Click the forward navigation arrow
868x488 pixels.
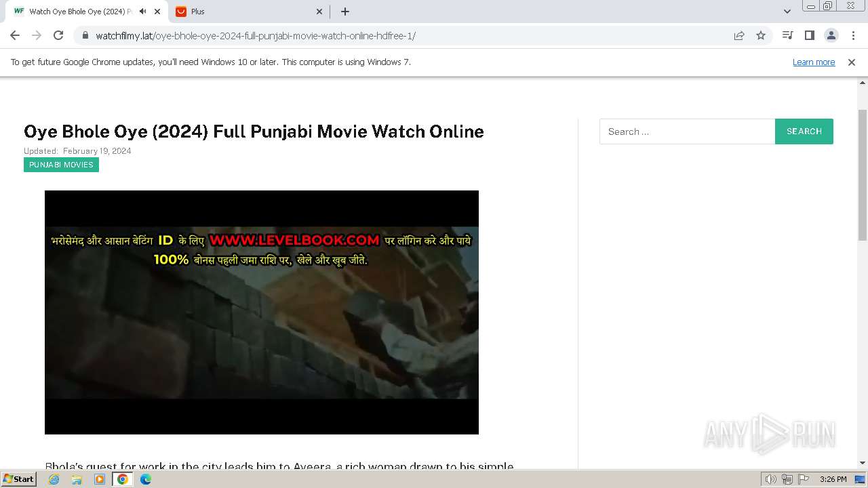coord(37,35)
